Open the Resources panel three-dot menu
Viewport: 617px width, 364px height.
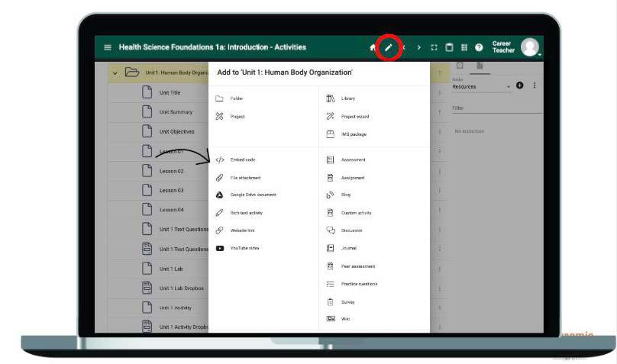[535, 85]
